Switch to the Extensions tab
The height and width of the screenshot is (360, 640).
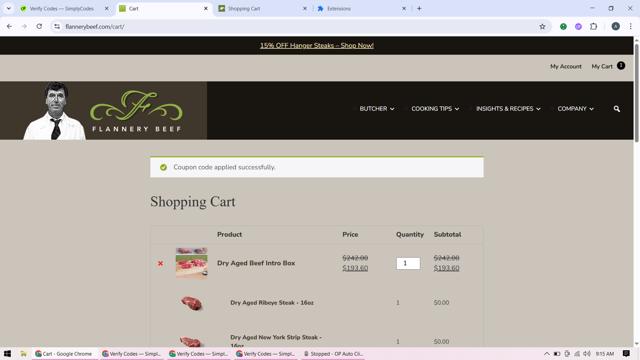pos(361,8)
